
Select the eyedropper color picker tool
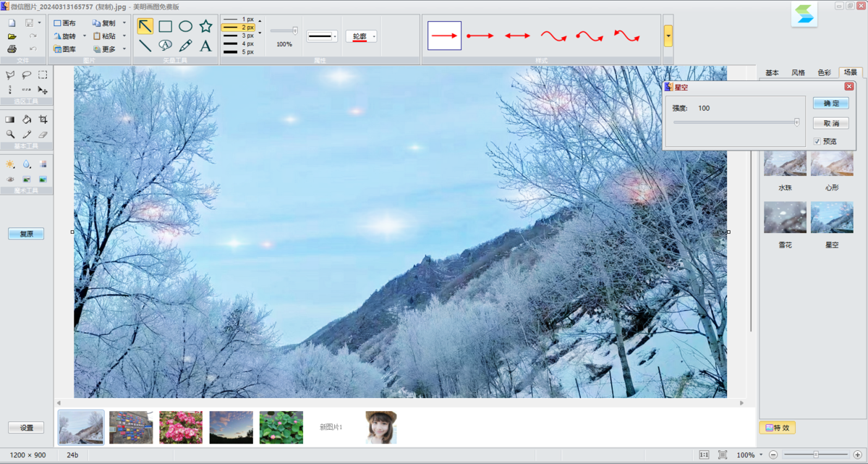(27, 133)
